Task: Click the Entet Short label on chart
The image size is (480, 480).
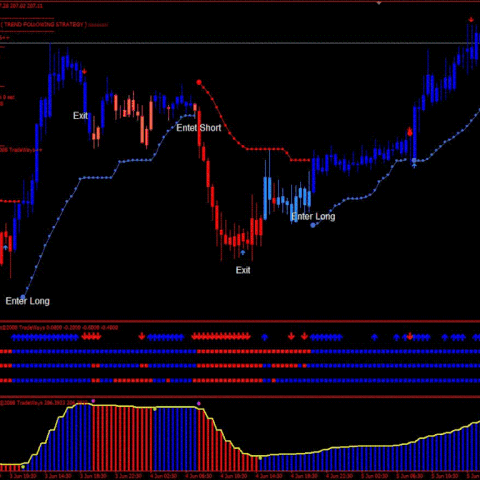Action: click(199, 128)
